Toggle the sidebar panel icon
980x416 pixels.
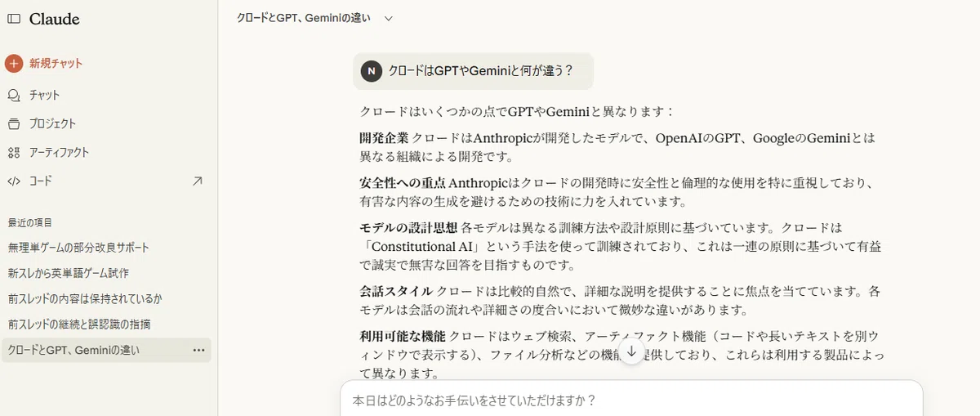pos(14,19)
